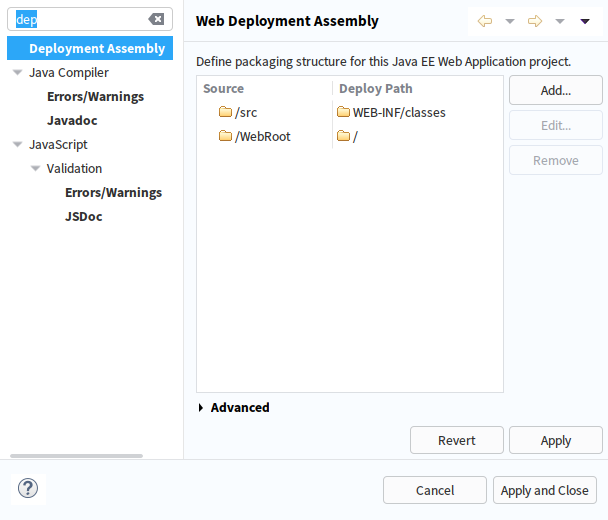Click the Add... button
Viewport: 608px width, 520px height.
[x=555, y=90]
